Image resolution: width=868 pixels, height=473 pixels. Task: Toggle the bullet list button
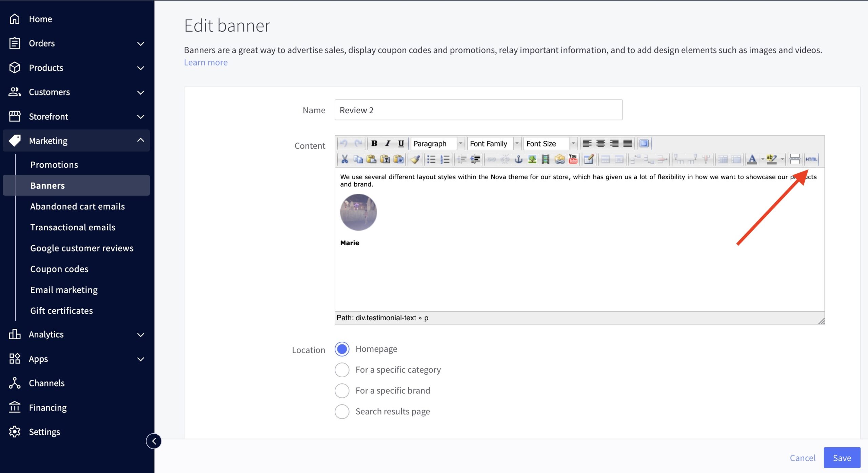coord(431,159)
